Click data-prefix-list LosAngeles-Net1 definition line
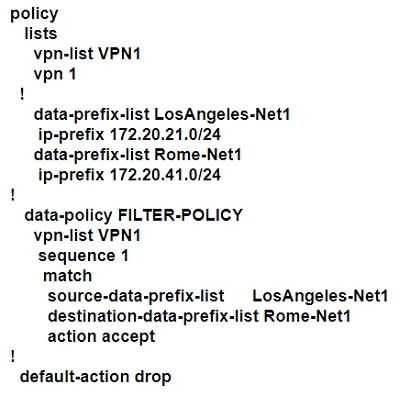Image resolution: width=412 pixels, height=394 pixels. click(x=162, y=115)
